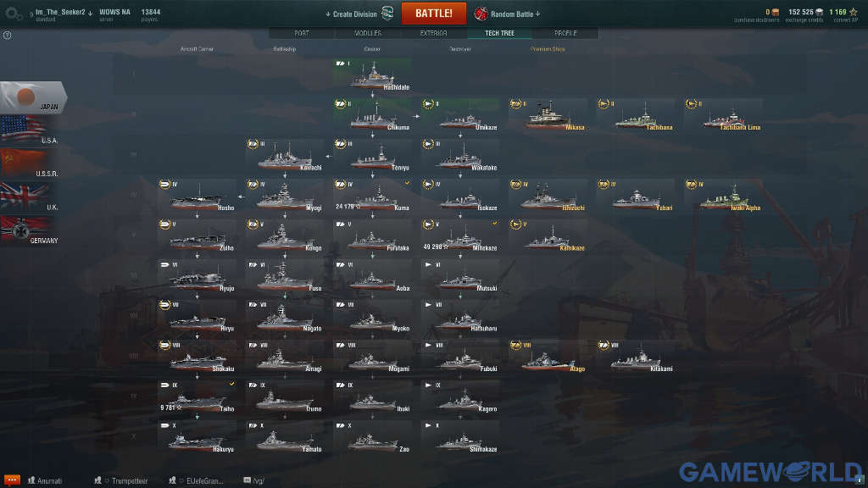868x488 pixels.
Task: Select the Shimakaze destroyer thumbnail
Action: pos(460,438)
